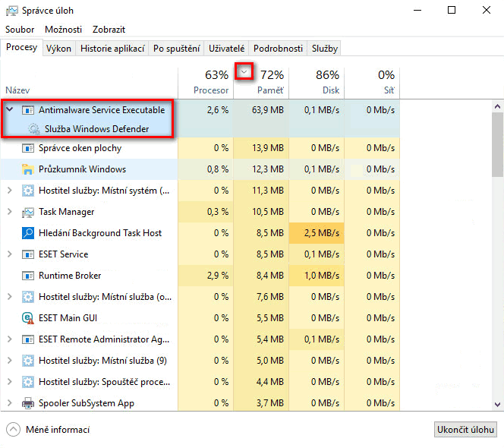Click the Ukončit úlohu button
Image resolution: width=504 pixels, height=448 pixels.
click(x=465, y=430)
